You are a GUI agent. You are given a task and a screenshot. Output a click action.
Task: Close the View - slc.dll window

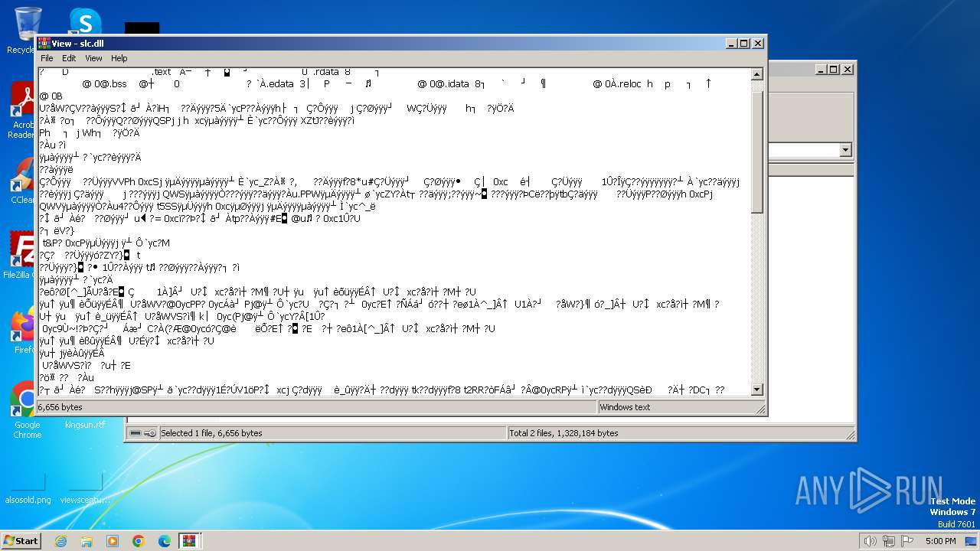757,44
